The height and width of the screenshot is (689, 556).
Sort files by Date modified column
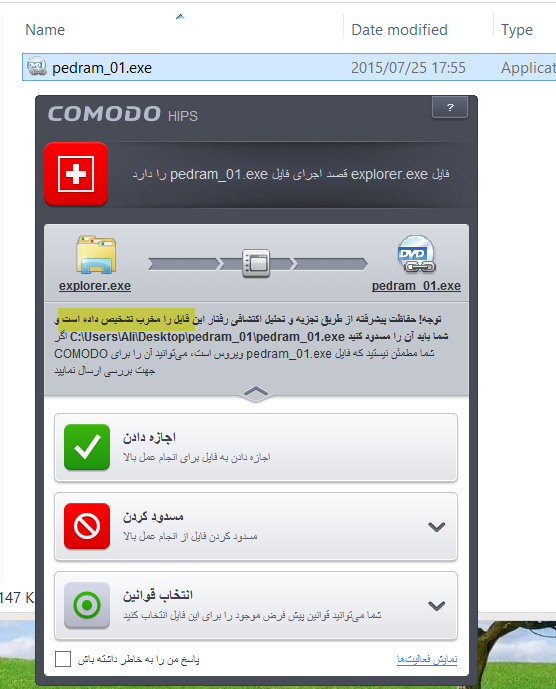point(399,30)
